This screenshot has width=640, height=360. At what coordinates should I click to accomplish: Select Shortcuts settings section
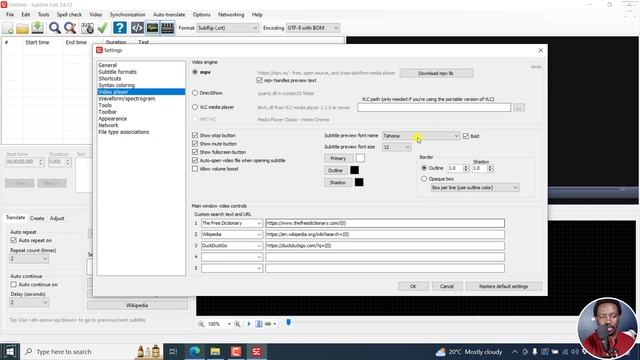[x=110, y=78]
